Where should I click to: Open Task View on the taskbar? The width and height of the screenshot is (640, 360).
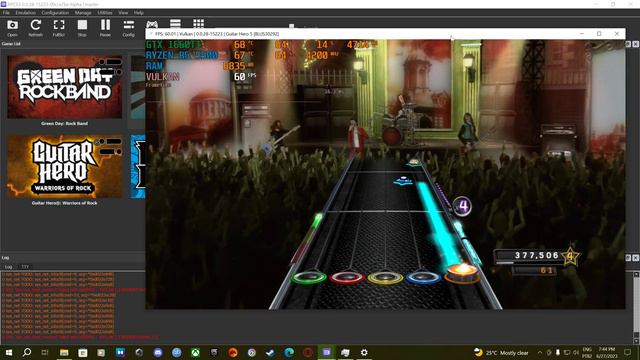[45, 352]
